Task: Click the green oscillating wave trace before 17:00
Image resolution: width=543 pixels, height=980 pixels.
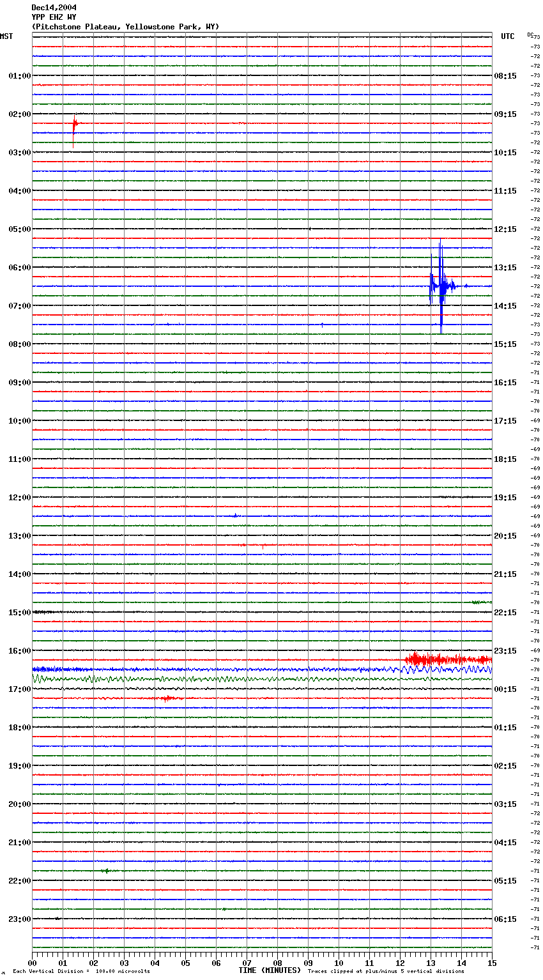Action: point(262,679)
